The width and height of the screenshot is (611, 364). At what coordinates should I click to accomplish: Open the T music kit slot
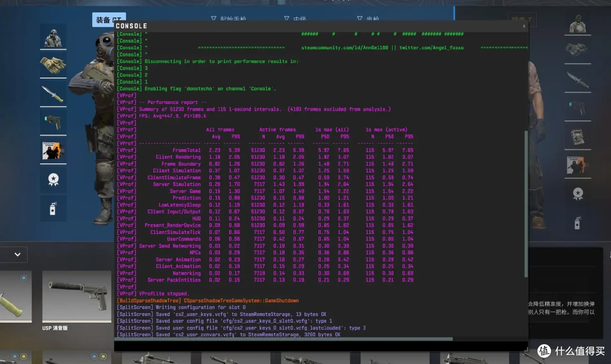tap(578, 166)
